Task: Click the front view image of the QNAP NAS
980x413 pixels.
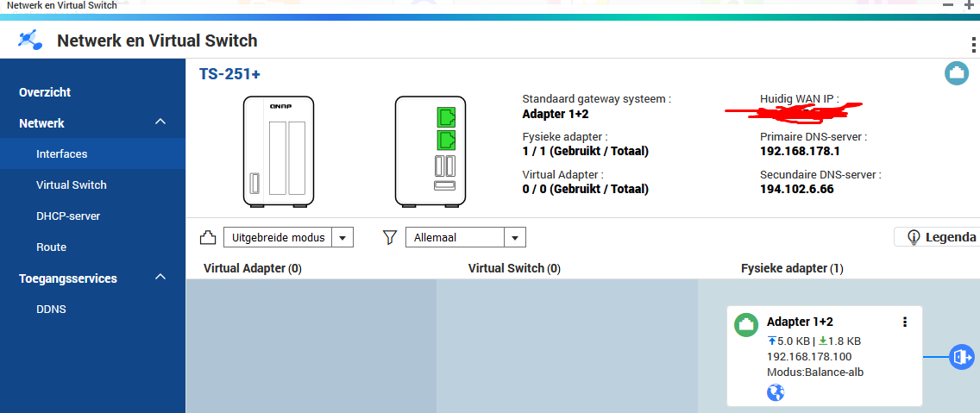Action: coord(278,152)
